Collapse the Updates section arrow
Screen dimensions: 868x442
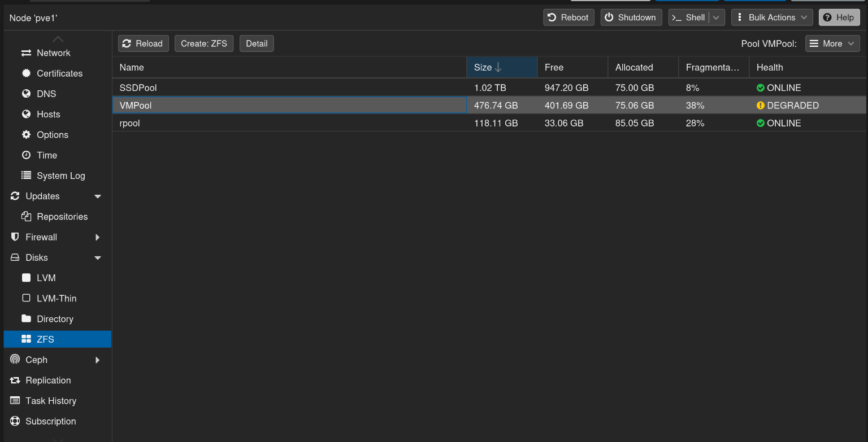coord(98,196)
